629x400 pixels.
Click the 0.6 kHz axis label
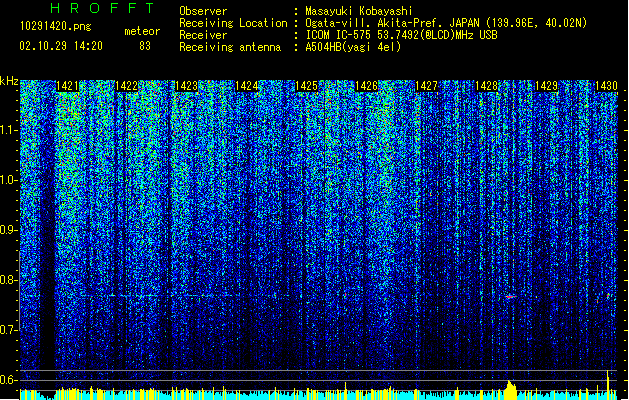click(x=8, y=380)
